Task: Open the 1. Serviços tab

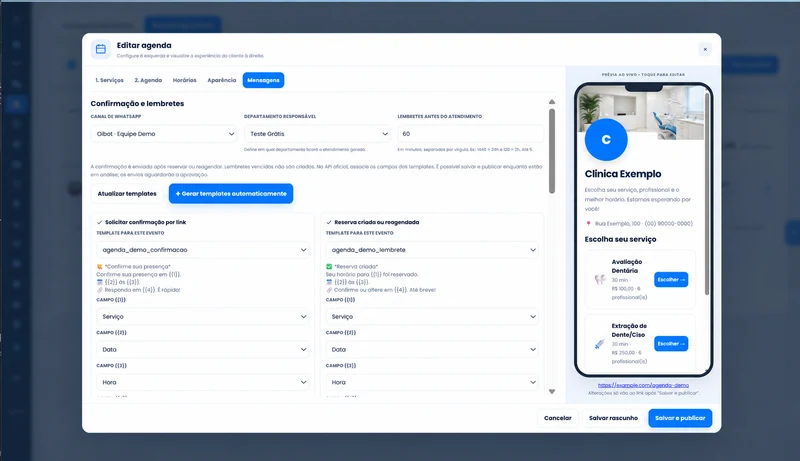Action: (x=109, y=80)
